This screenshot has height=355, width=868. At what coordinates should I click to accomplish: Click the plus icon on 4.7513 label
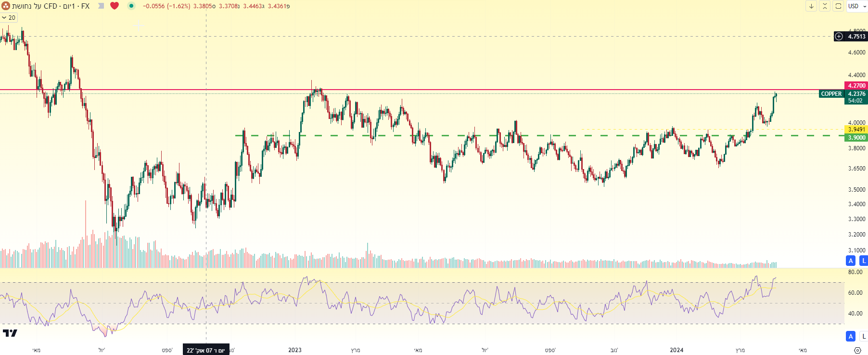[x=839, y=36]
